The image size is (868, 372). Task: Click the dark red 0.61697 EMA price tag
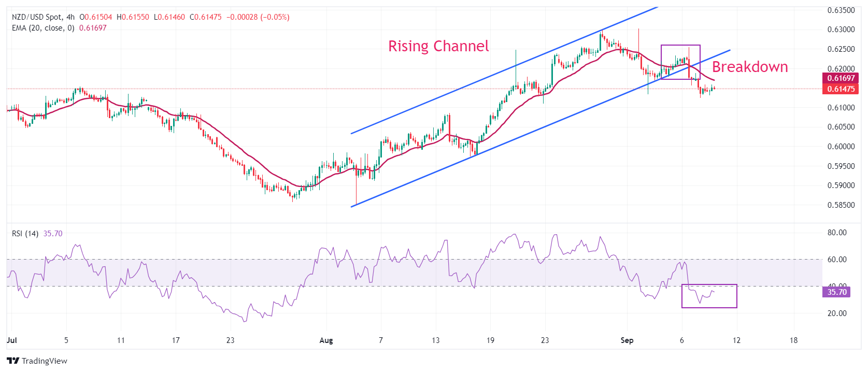(x=840, y=78)
